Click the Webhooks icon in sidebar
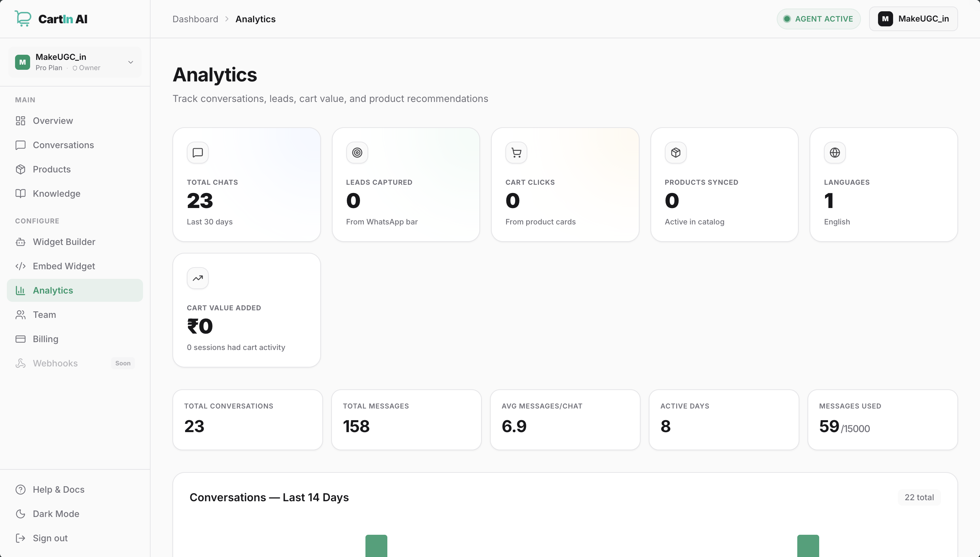Viewport: 980px width, 557px height. (x=20, y=363)
